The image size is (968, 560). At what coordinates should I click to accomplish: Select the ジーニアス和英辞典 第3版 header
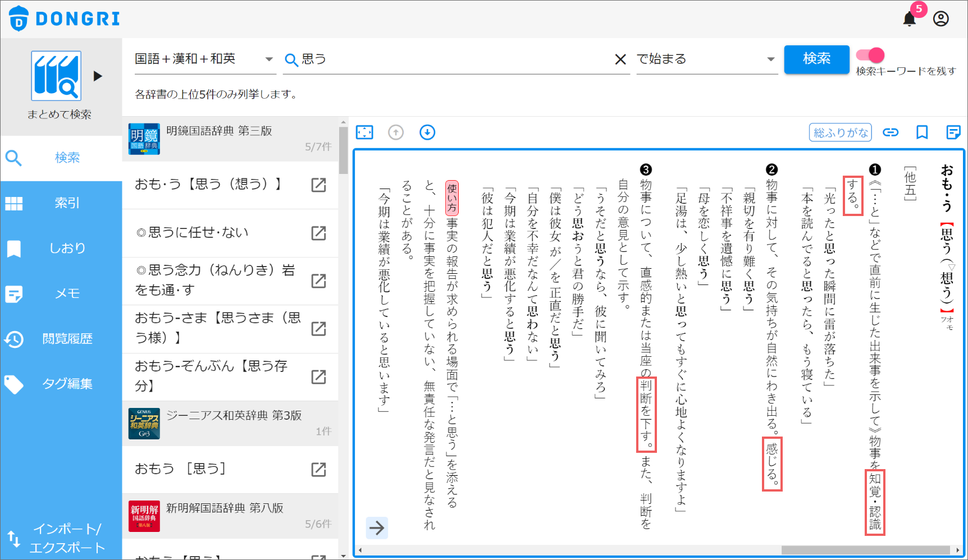click(230, 424)
